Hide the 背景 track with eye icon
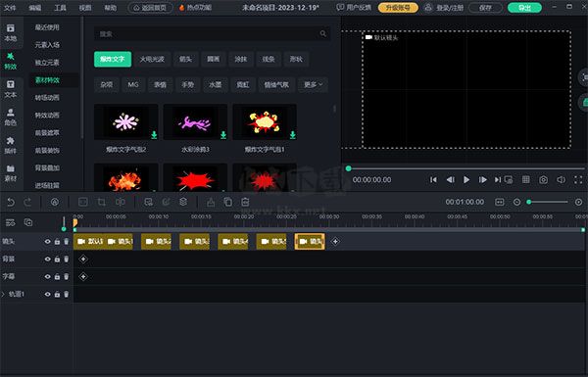The image size is (588, 377). 47,259
